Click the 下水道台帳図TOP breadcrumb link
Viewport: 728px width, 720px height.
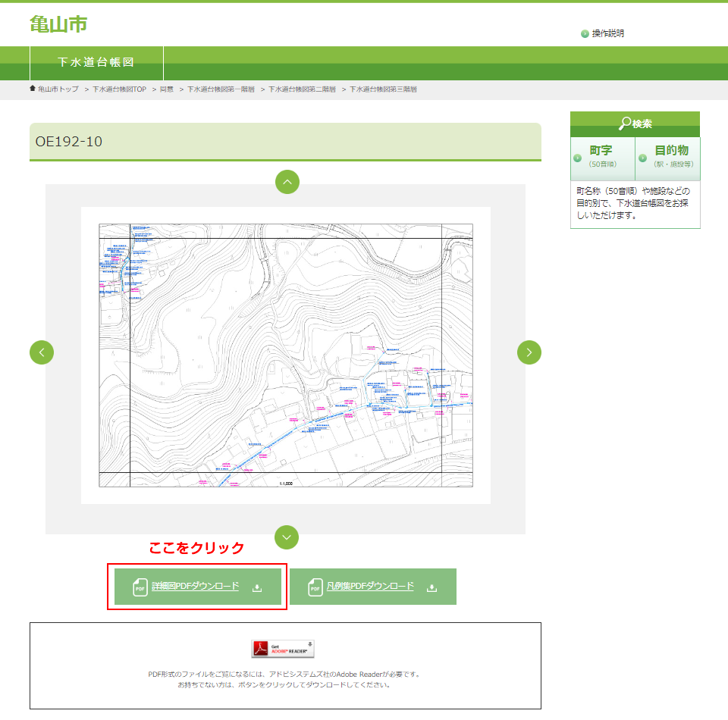coord(119,89)
